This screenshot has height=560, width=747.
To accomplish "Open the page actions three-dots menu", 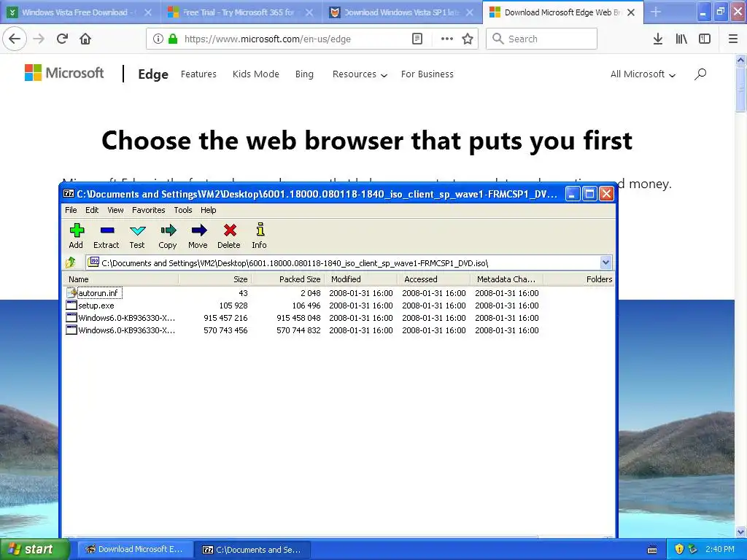I will (x=447, y=39).
